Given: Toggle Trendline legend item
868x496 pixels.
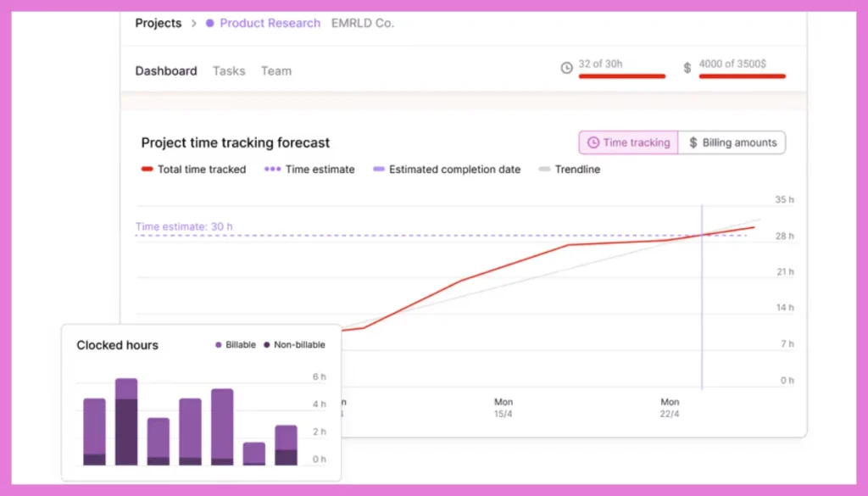Looking at the screenshot, I should (569, 170).
